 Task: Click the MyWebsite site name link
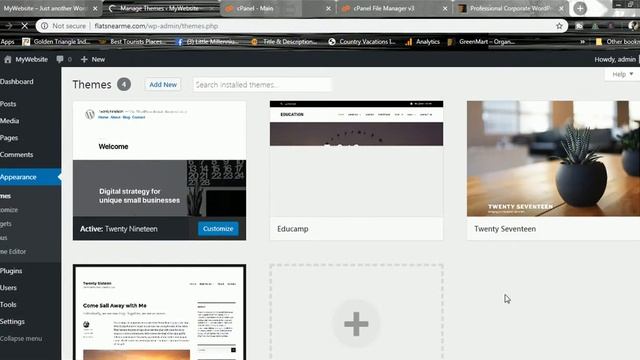click(x=32, y=60)
